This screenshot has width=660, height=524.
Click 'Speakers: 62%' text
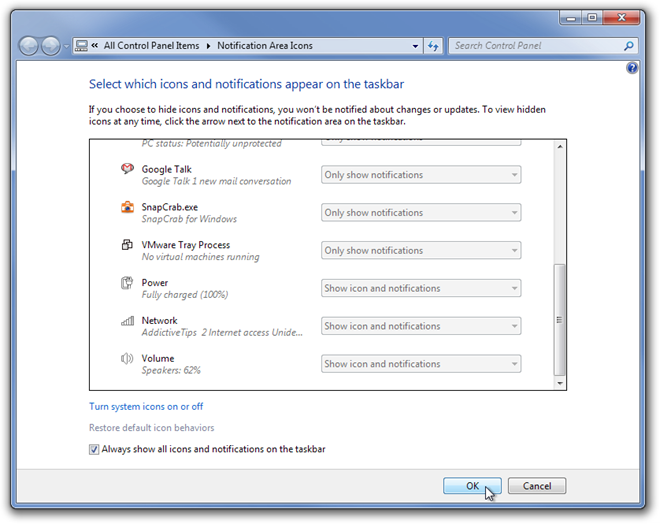(171, 370)
